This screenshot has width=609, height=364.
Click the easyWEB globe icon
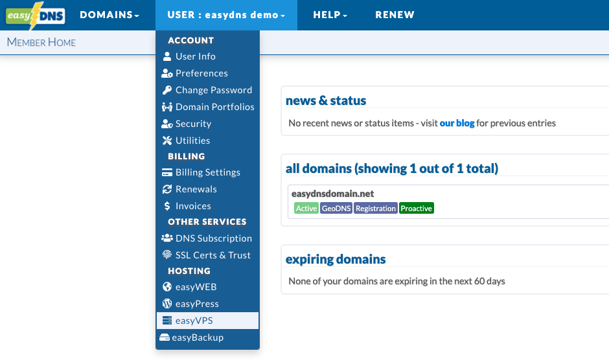[167, 287]
